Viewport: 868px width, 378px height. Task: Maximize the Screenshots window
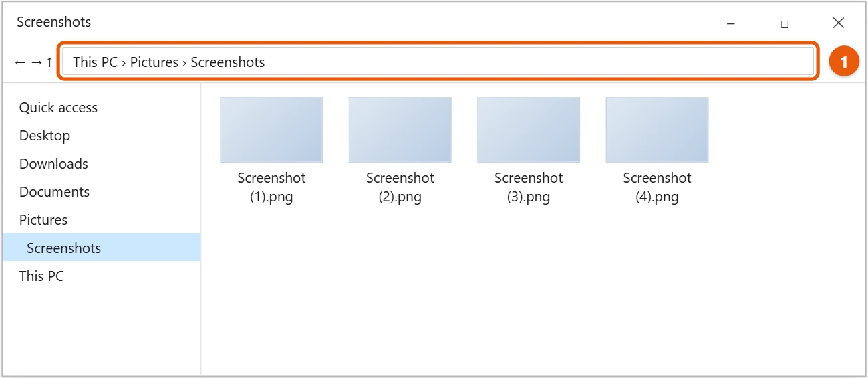(784, 23)
